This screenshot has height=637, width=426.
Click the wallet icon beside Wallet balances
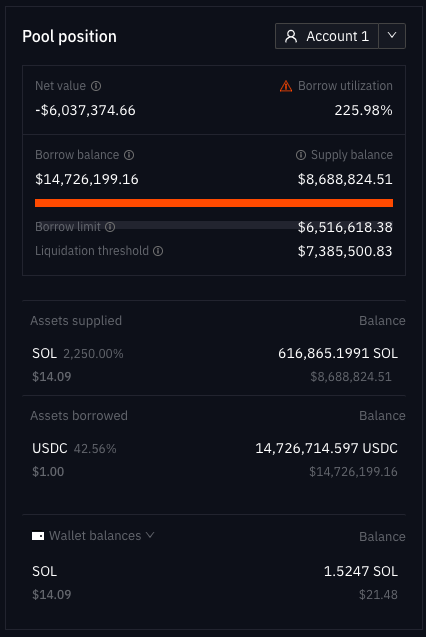38,536
